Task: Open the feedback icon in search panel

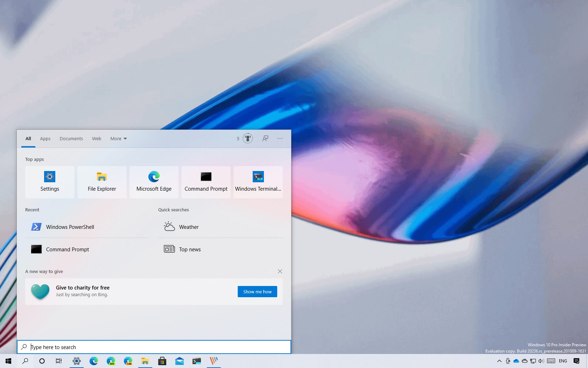Action: [265, 138]
